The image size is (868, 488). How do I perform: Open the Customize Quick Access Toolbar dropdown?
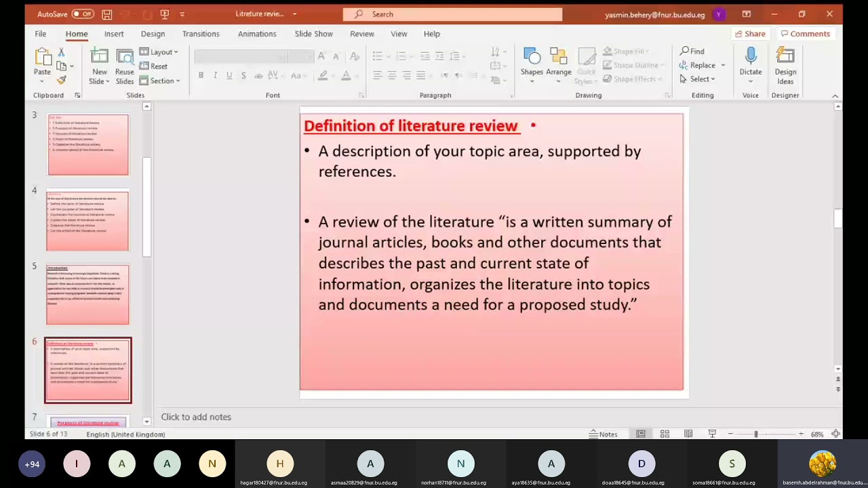tap(182, 14)
